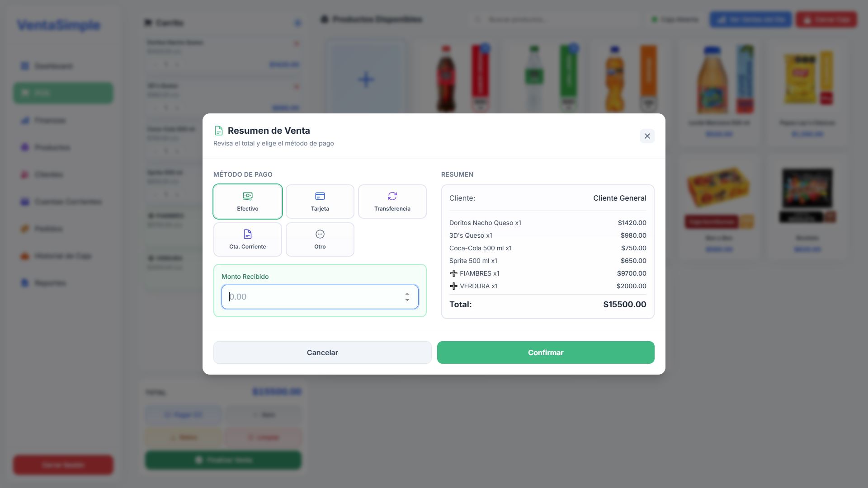
Task: Open Reportes via its sidebar icon
Action: click(25, 283)
